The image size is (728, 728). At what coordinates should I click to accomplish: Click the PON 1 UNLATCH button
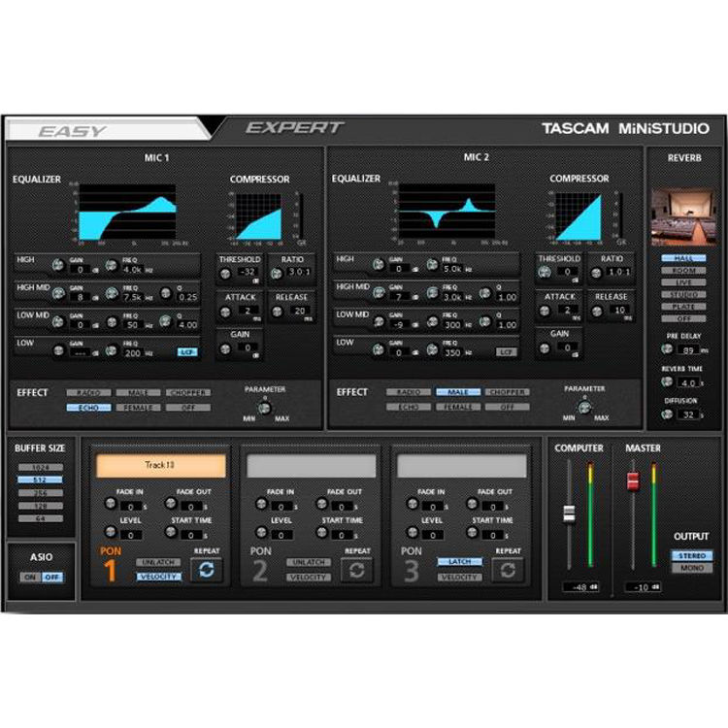158,562
